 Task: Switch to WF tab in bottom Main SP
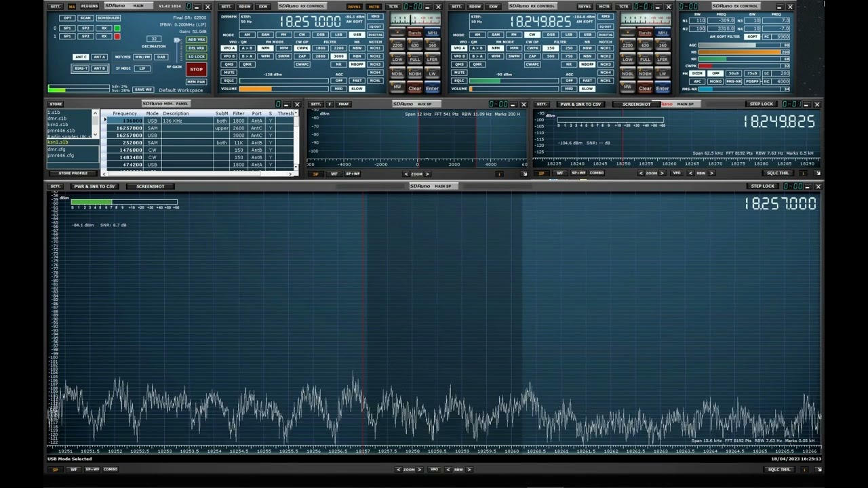click(74, 469)
